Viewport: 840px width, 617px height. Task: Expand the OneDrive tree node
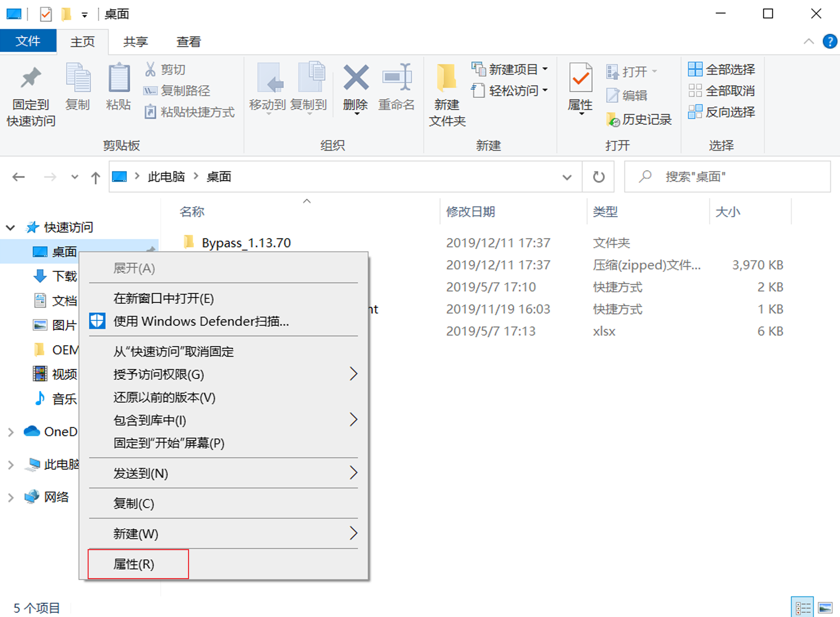[11, 432]
